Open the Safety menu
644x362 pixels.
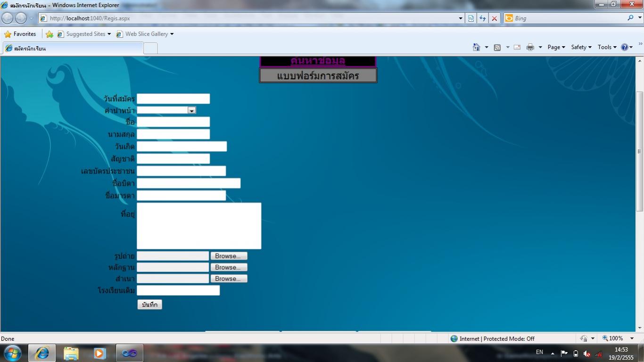pos(581,47)
